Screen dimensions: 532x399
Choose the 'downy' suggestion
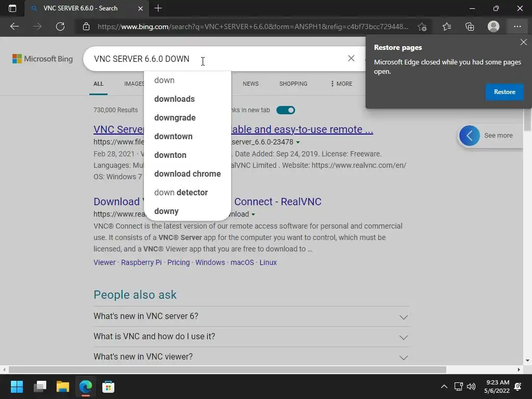click(187, 211)
